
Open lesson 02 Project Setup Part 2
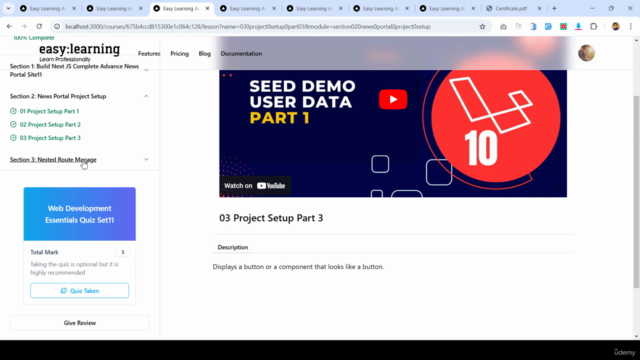coord(50,124)
